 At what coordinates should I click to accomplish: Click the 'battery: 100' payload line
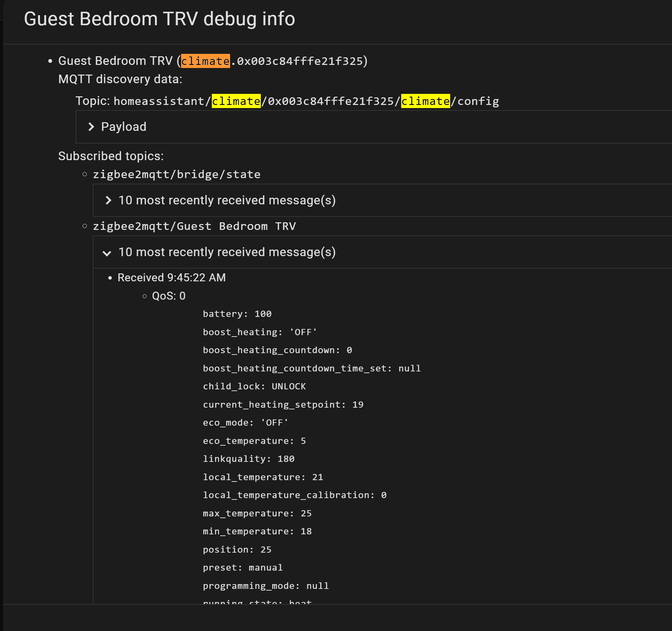click(237, 314)
